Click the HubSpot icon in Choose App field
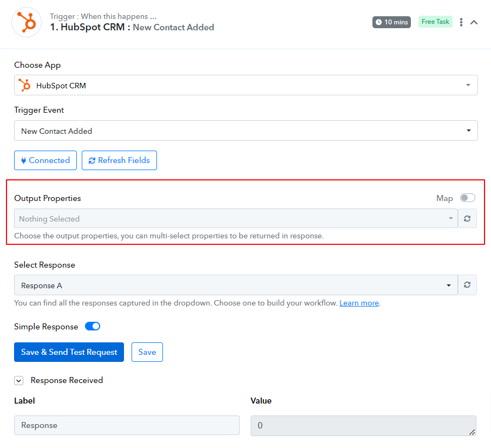The image size is (491, 448). click(24, 85)
